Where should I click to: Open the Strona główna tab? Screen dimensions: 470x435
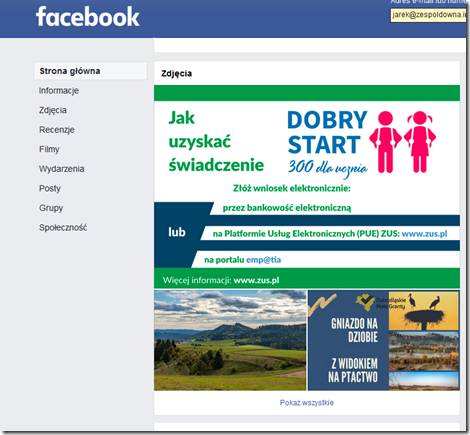(x=90, y=71)
